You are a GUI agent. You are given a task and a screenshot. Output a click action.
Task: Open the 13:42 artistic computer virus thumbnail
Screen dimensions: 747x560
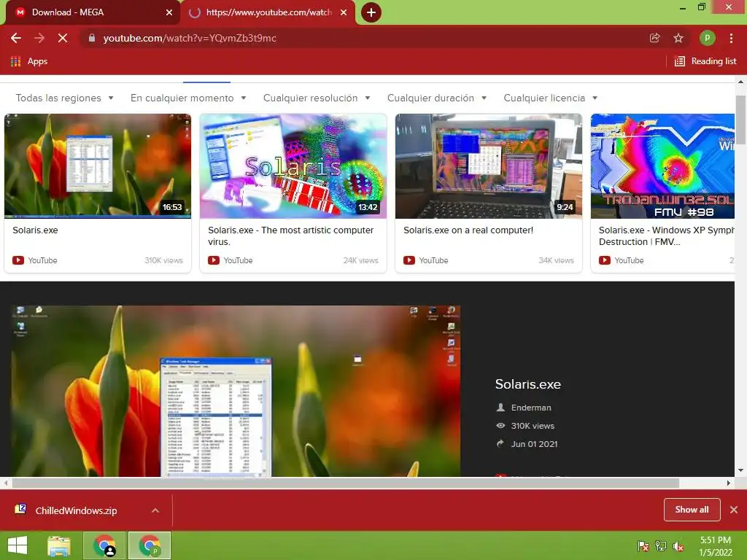click(293, 166)
